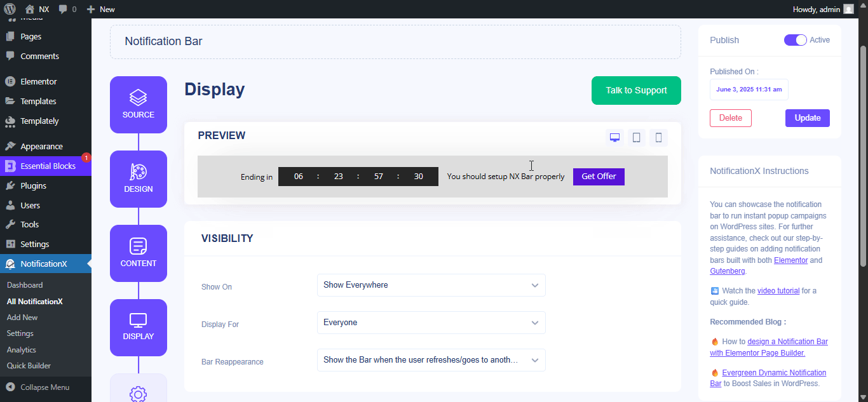Open the admin user avatar
The height and width of the screenshot is (402, 868).
point(848,9)
